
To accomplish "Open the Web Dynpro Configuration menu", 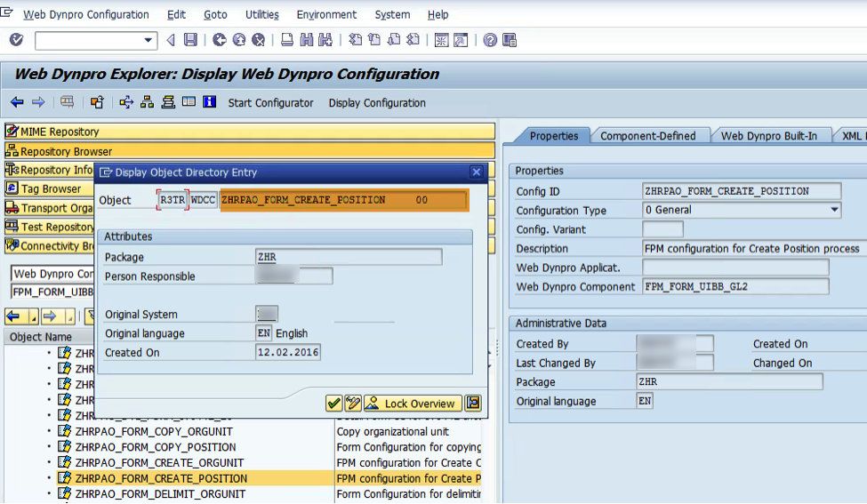I will [85, 14].
